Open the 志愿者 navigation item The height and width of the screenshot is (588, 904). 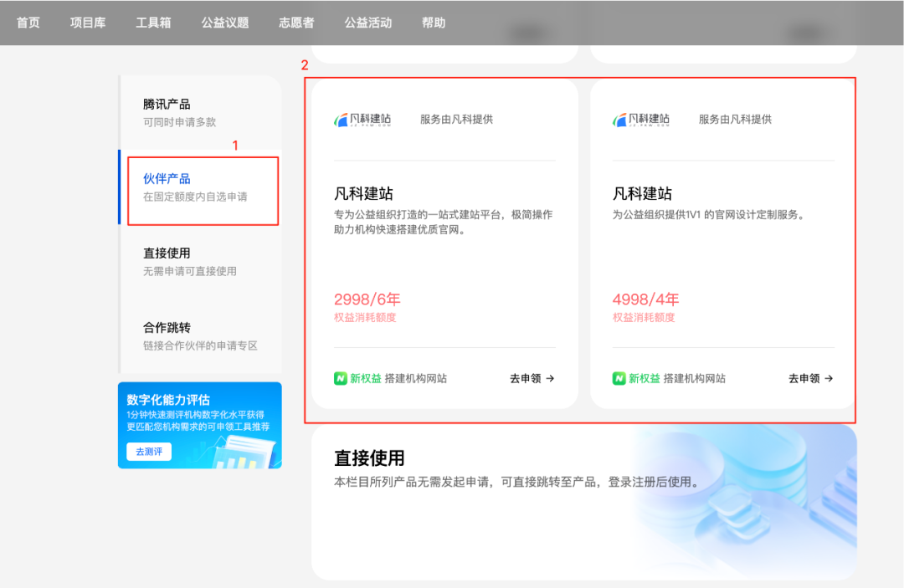(x=296, y=23)
